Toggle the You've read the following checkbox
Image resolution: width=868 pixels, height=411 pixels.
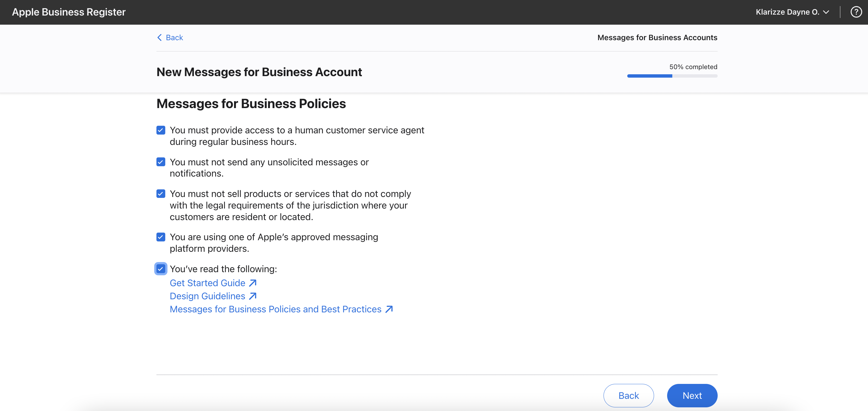coord(161,269)
